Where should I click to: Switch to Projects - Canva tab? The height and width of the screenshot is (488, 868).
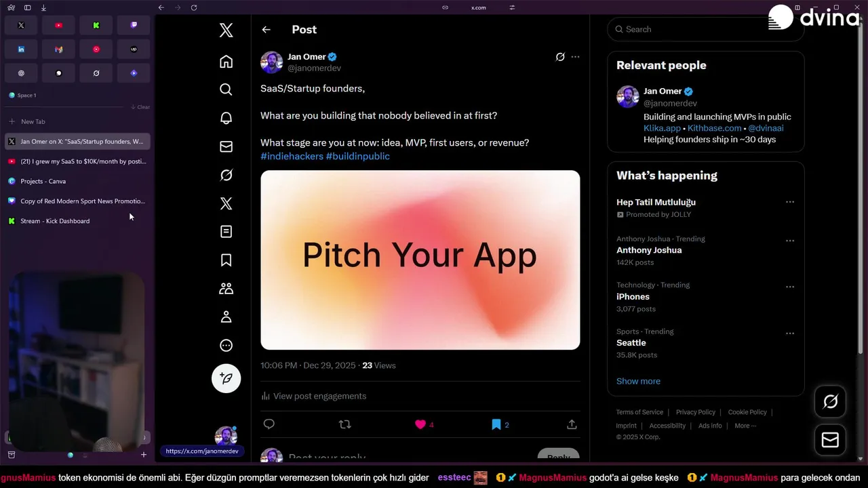pyautogui.click(x=77, y=181)
